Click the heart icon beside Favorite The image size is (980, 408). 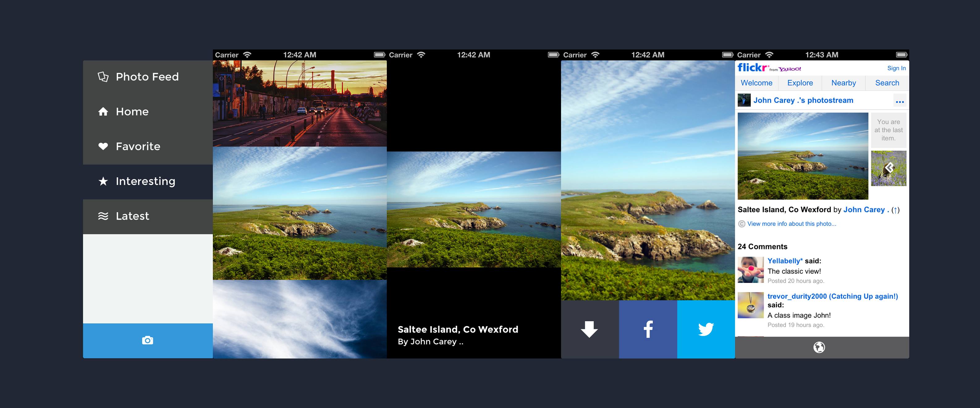pos(103,146)
